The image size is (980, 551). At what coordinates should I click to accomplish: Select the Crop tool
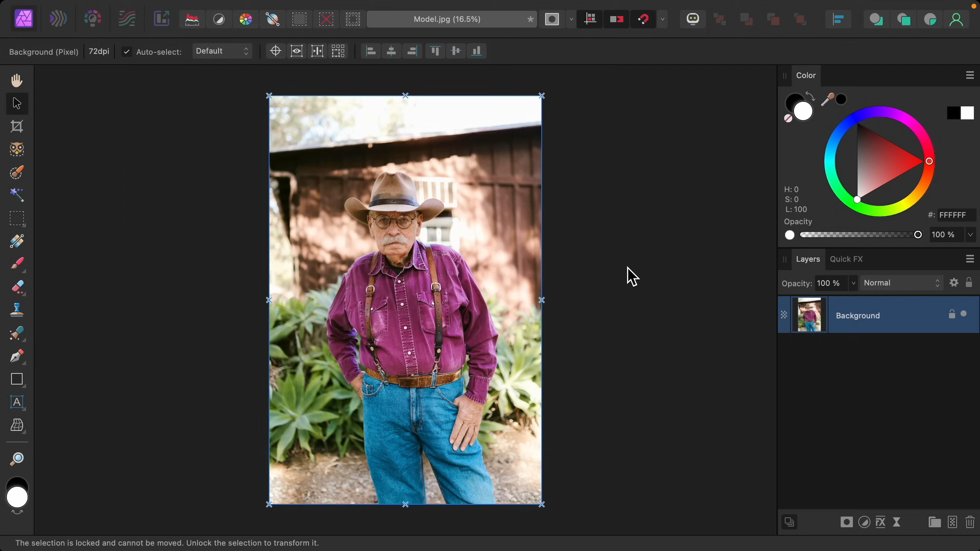(x=17, y=126)
